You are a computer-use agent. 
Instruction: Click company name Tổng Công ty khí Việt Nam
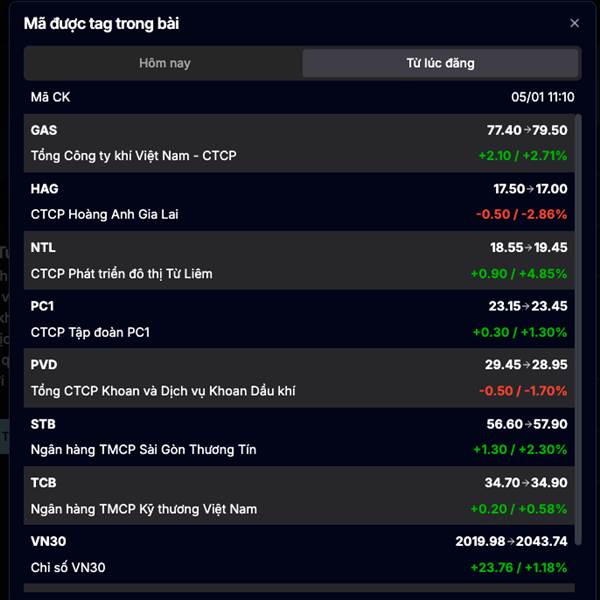(133, 156)
